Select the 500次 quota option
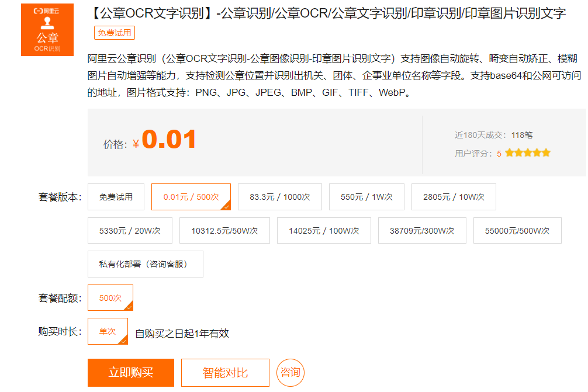Image resolution: width=588 pixels, height=392 pixels. pos(110,297)
